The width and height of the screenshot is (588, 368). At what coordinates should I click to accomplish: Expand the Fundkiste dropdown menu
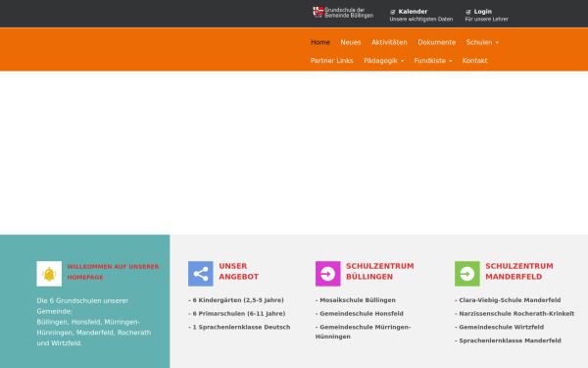pos(433,61)
